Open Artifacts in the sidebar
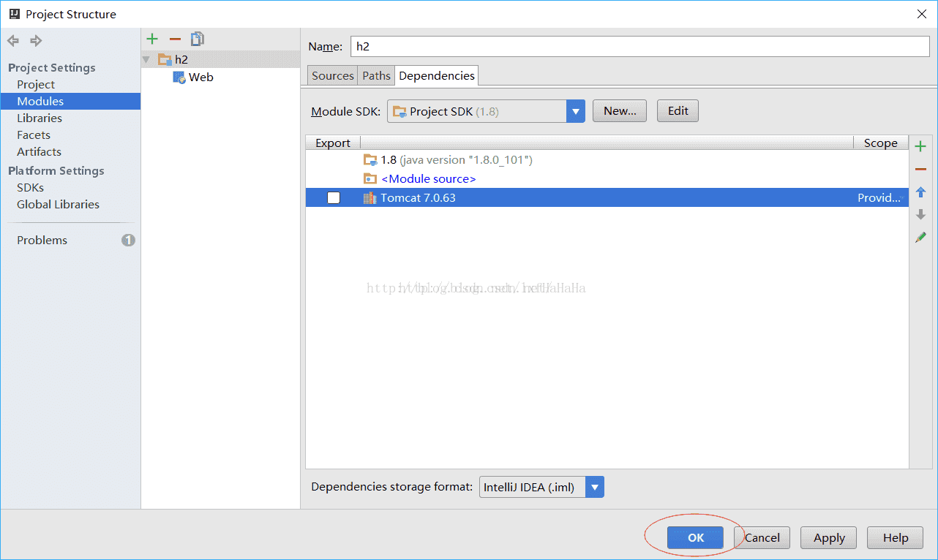The height and width of the screenshot is (560, 938). click(x=39, y=151)
